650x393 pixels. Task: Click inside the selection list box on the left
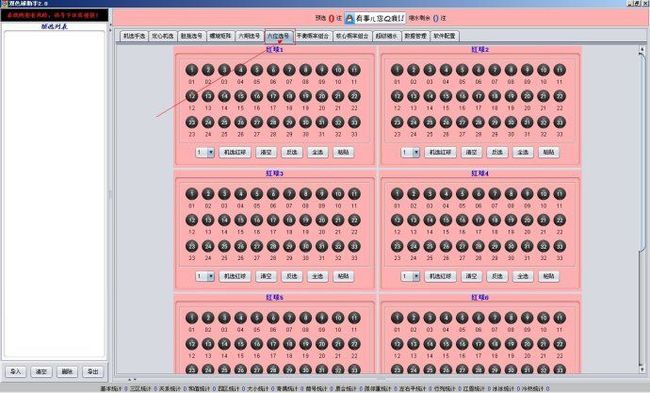54,194
